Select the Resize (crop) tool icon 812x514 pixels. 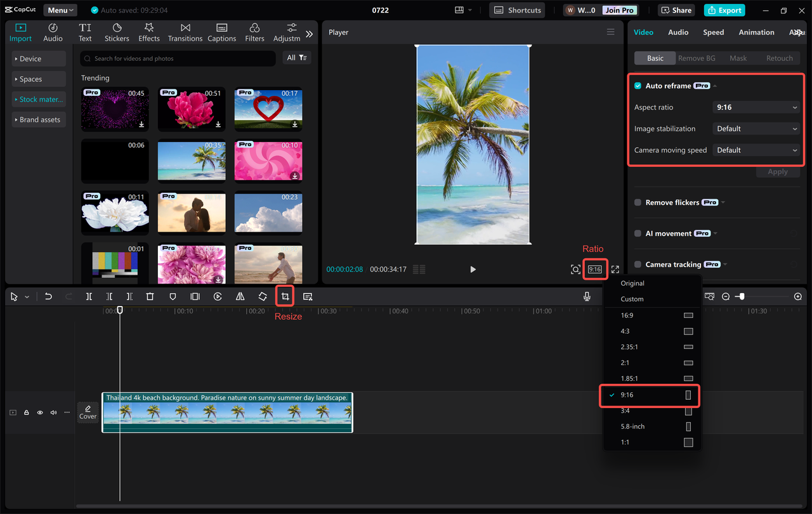(285, 296)
